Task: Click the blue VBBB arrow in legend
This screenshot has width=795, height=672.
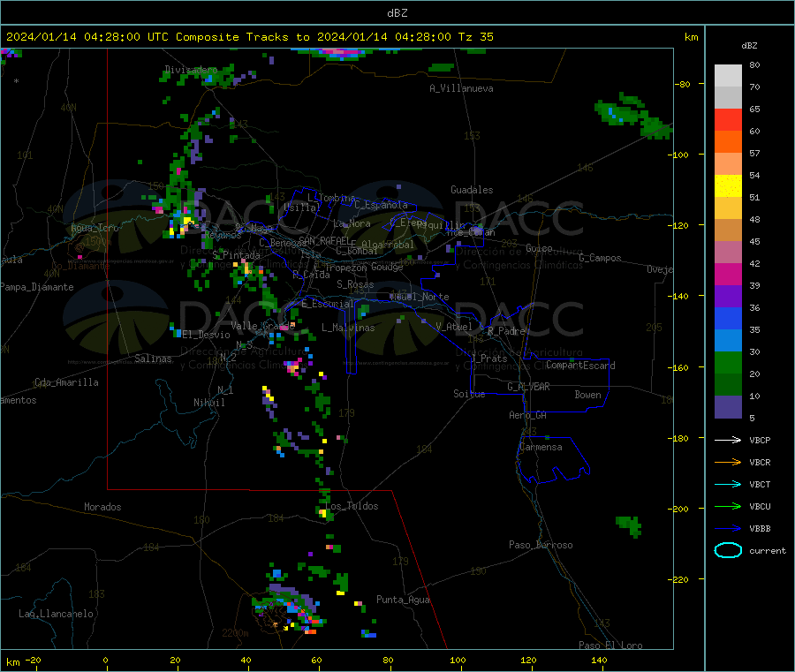Action: coord(728,529)
